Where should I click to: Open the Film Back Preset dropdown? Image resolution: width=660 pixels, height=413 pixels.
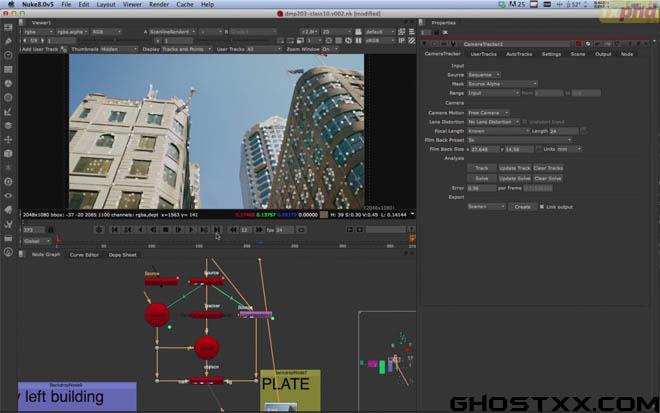(x=520, y=140)
